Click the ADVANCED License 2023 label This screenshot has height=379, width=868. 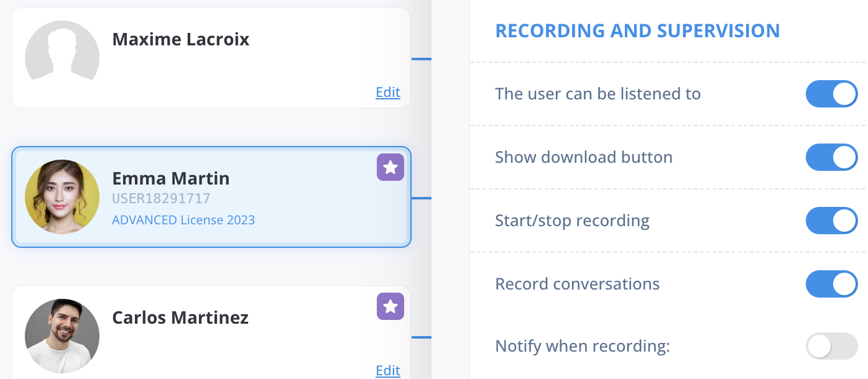coord(183,220)
